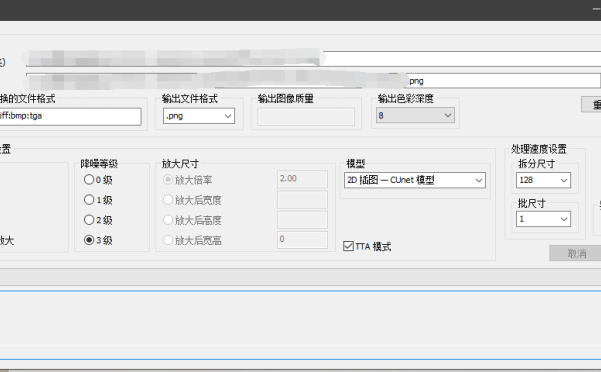Image resolution: width=601 pixels, height=372 pixels.
Task: Click the 放大尺寸 group label
Action: [180, 164]
